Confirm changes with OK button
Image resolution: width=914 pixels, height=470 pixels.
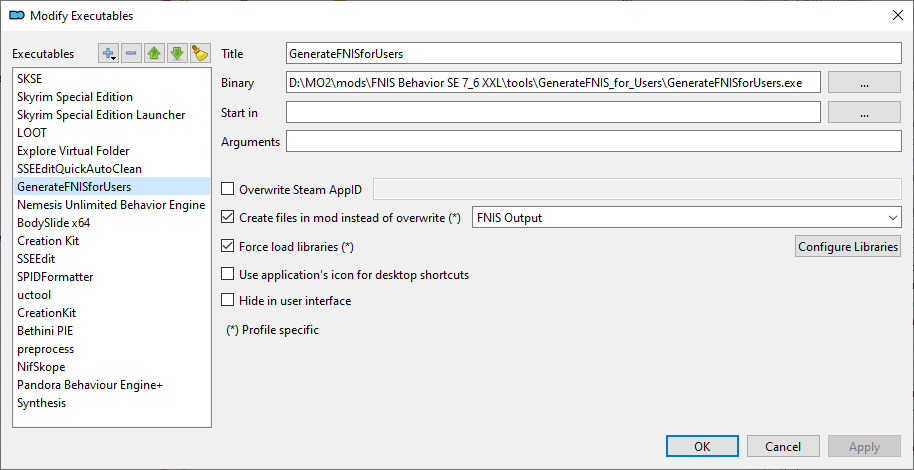tap(702, 447)
